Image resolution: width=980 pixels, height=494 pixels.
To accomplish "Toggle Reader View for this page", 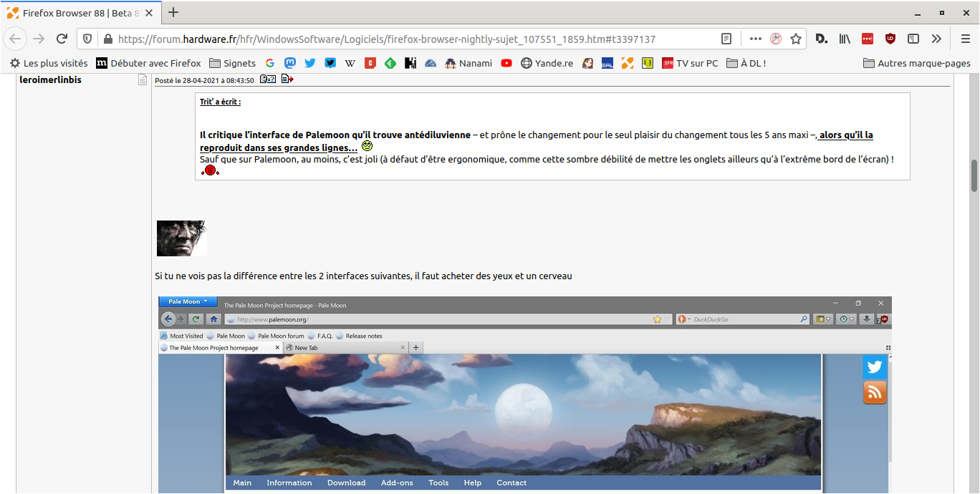I will point(726,39).
